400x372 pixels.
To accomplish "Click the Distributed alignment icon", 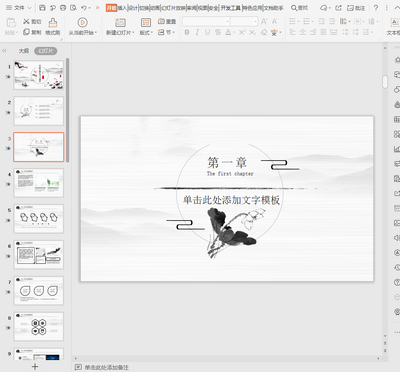I will [334, 32].
